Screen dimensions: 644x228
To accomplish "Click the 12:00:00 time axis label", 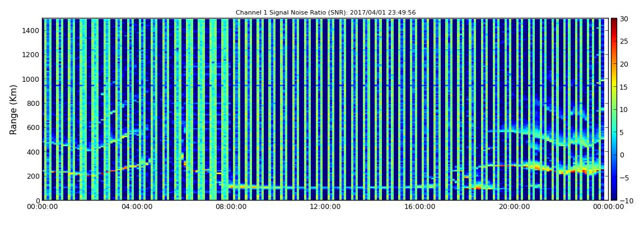I will point(324,207).
